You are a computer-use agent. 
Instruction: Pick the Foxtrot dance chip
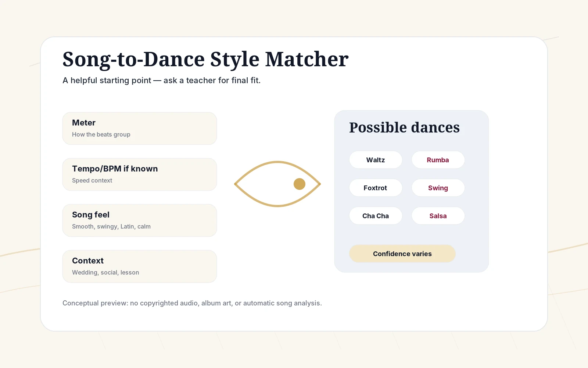click(376, 188)
